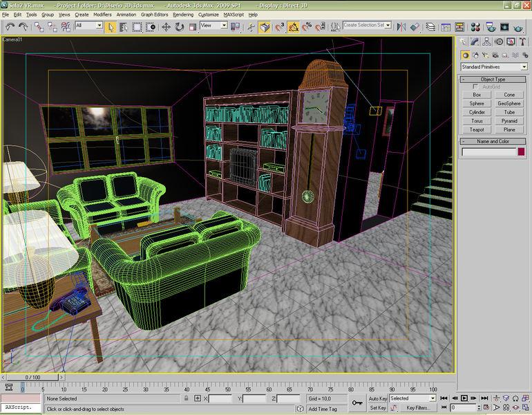Click the object name input field

click(x=488, y=151)
